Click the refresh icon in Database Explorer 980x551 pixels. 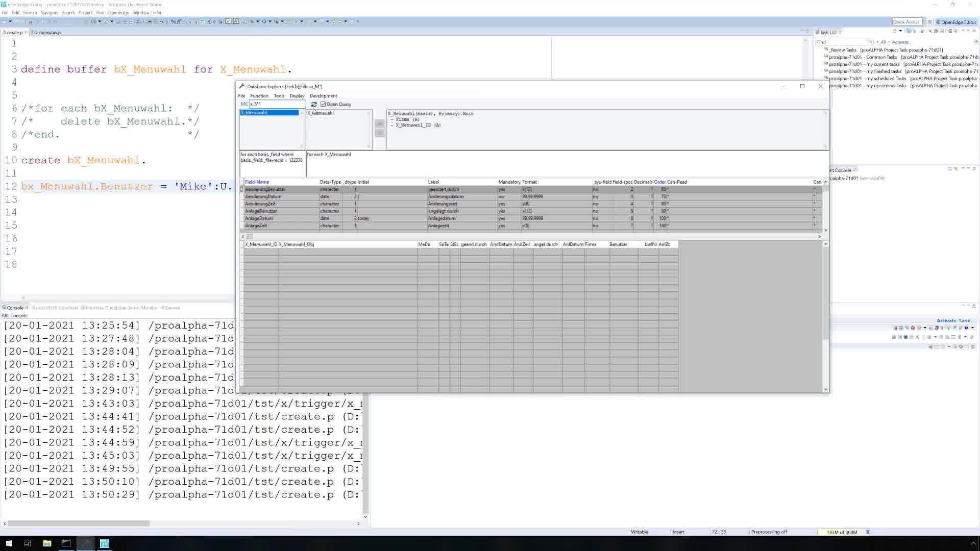pyautogui.click(x=314, y=104)
